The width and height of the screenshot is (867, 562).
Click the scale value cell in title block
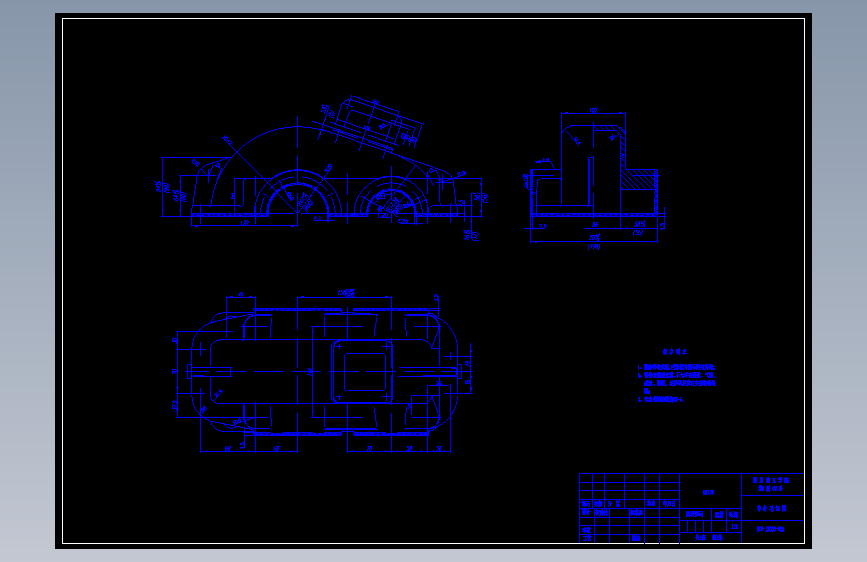click(x=734, y=527)
